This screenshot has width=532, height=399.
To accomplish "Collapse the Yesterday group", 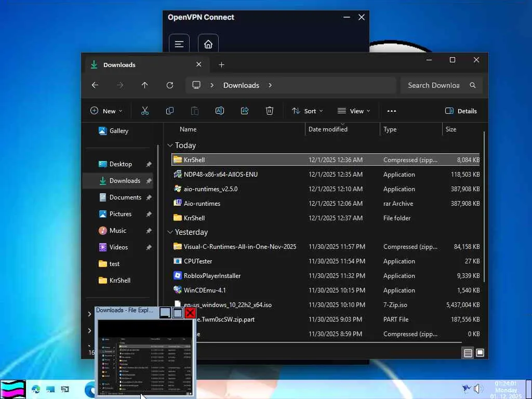I will (170, 232).
